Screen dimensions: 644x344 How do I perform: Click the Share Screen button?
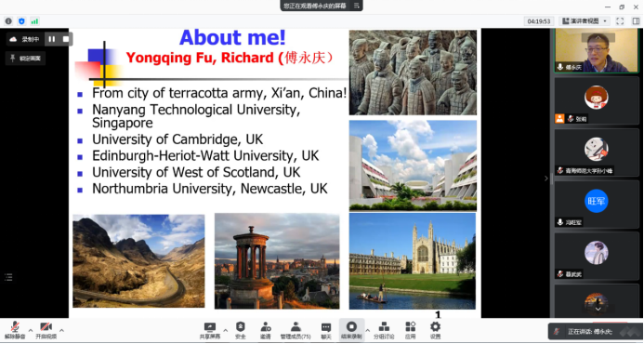tap(210, 330)
